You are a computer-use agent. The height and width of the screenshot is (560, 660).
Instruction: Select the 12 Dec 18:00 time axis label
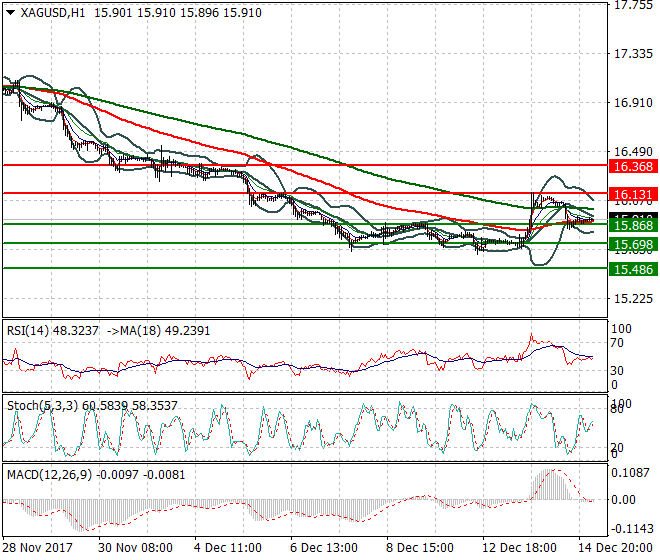(x=519, y=548)
